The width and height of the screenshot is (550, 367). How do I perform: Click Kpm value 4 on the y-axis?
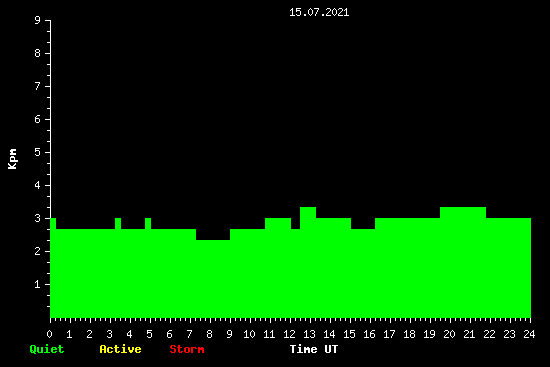[38, 185]
